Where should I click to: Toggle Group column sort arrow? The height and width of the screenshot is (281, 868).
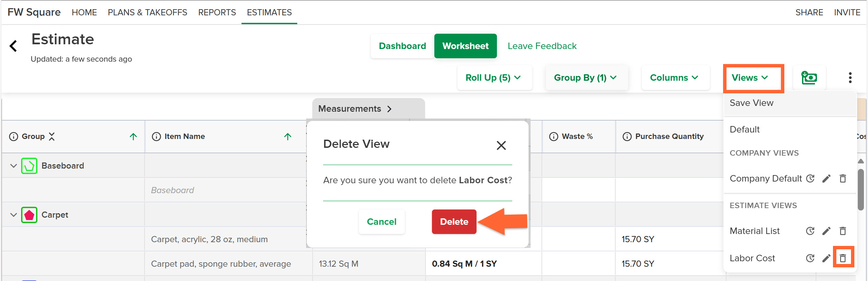pos(133,137)
